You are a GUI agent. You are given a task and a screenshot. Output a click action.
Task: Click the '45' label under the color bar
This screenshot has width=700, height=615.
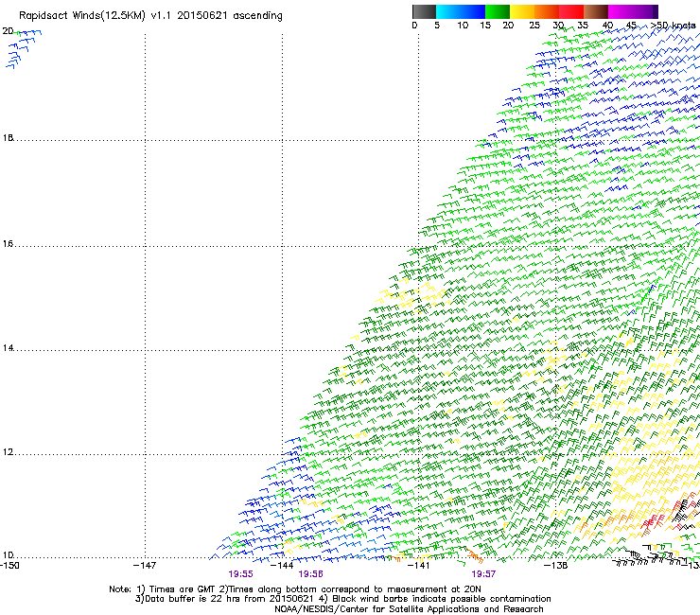pos(631,26)
